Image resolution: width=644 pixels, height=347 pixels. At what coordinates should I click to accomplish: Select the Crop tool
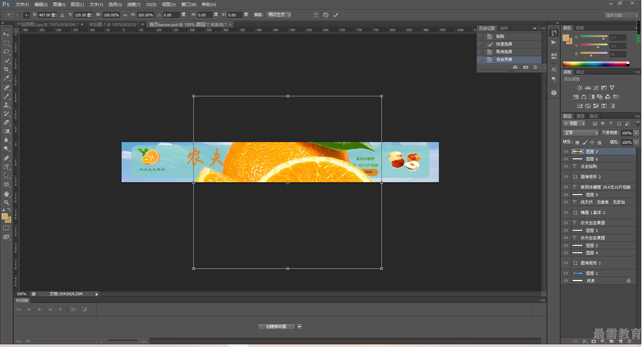pos(6,69)
